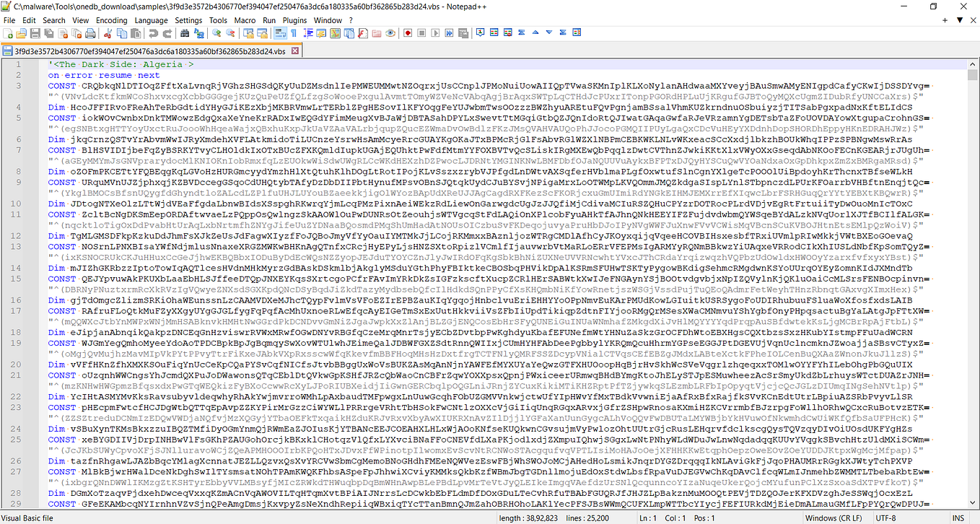Create a new document with New icon
Viewport: 980px width, 524px height.
click(x=8, y=33)
